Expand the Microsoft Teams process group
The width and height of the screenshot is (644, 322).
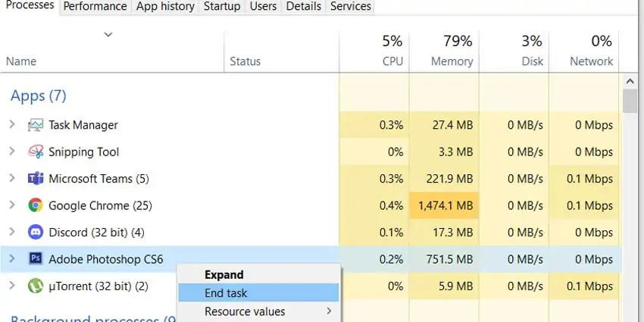[x=12, y=178]
